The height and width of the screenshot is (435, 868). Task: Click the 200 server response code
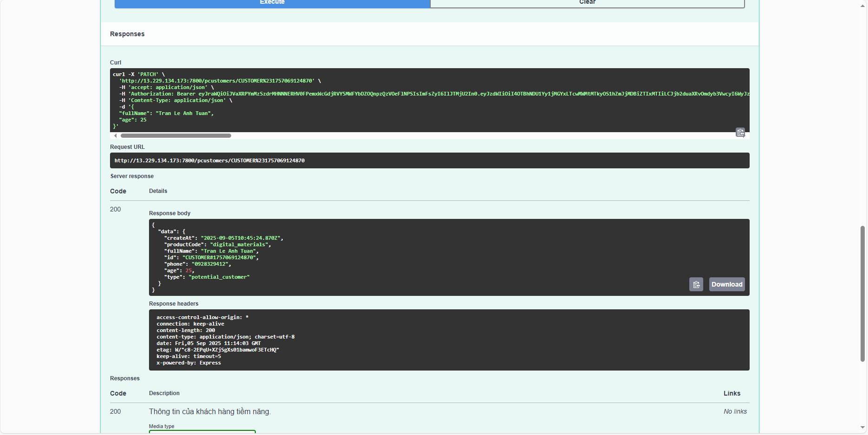pyautogui.click(x=116, y=209)
